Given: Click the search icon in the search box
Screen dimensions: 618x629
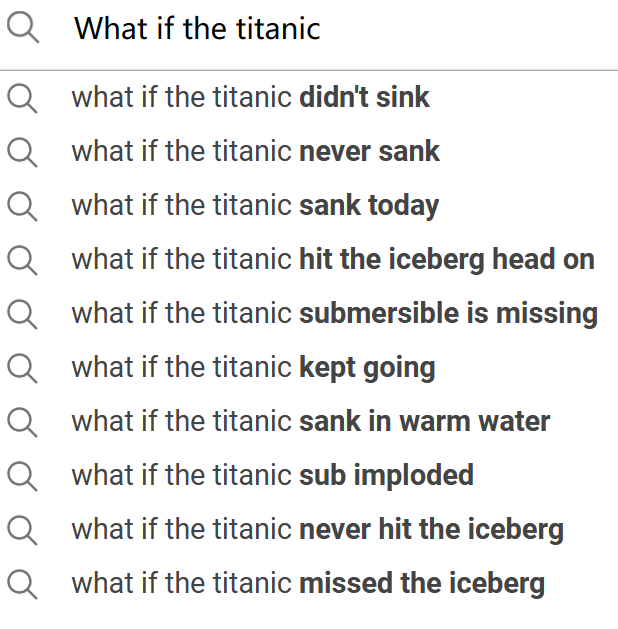Looking at the screenshot, I should [23, 27].
